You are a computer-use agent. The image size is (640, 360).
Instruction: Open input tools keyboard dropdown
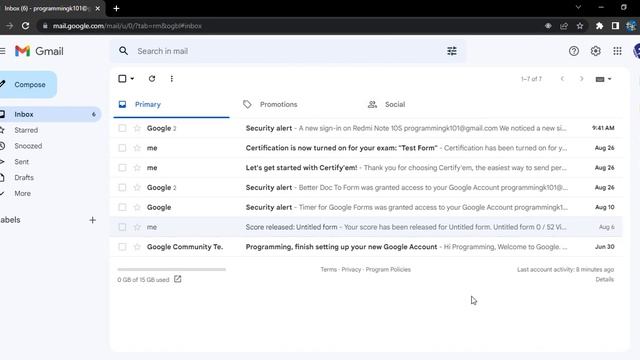(603, 79)
